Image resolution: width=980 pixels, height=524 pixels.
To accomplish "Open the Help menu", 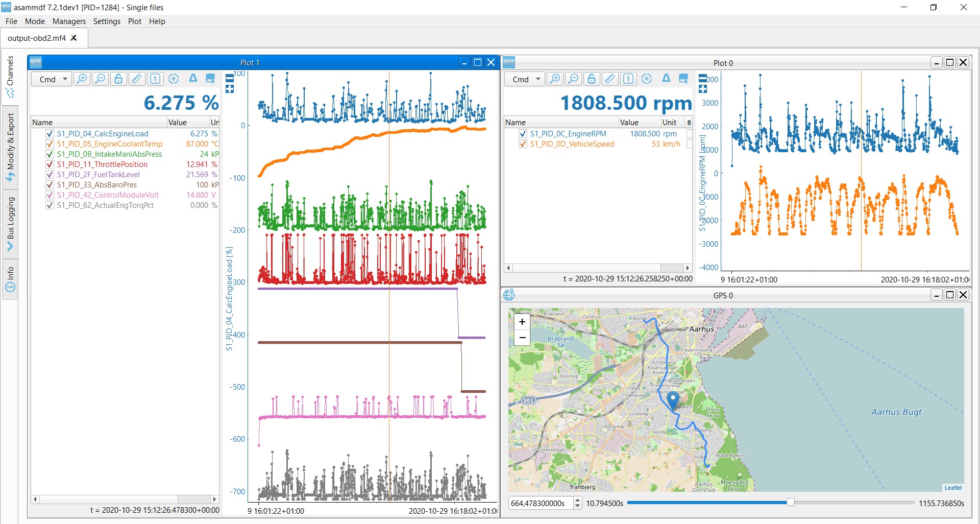I will click(x=157, y=21).
